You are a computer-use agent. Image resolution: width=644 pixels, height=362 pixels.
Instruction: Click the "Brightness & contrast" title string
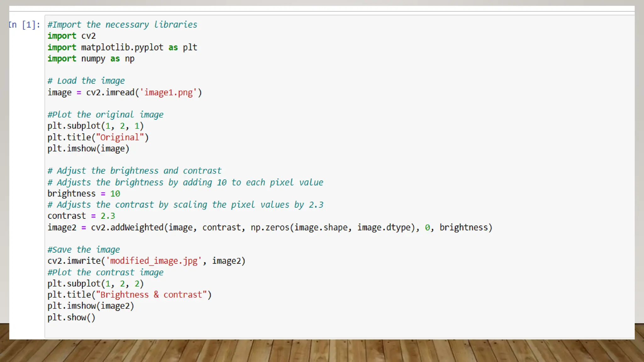click(x=151, y=295)
